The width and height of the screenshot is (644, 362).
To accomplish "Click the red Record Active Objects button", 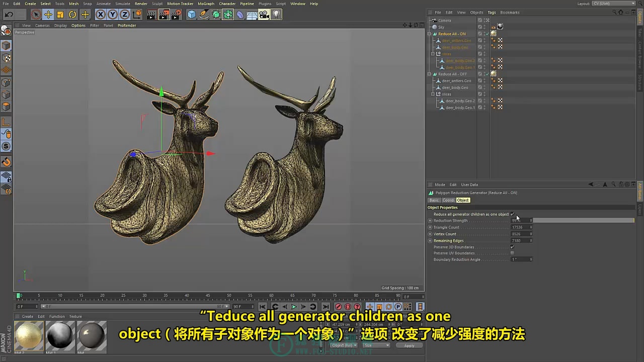I will [338, 307].
